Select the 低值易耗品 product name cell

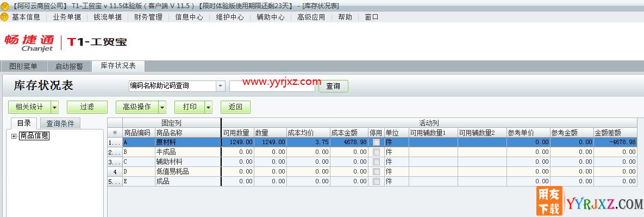pyautogui.click(x=187, y=171)
